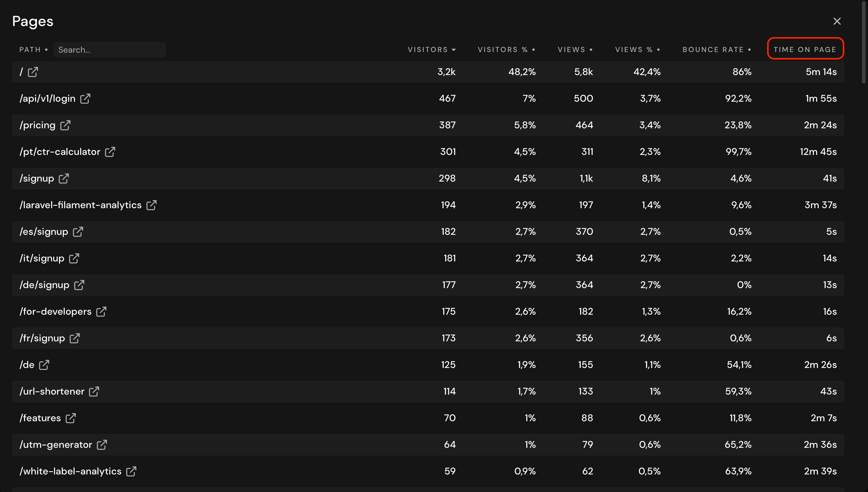Focus the path Search field
Viewport: 868px width, 492px height.
click(109, 50)
